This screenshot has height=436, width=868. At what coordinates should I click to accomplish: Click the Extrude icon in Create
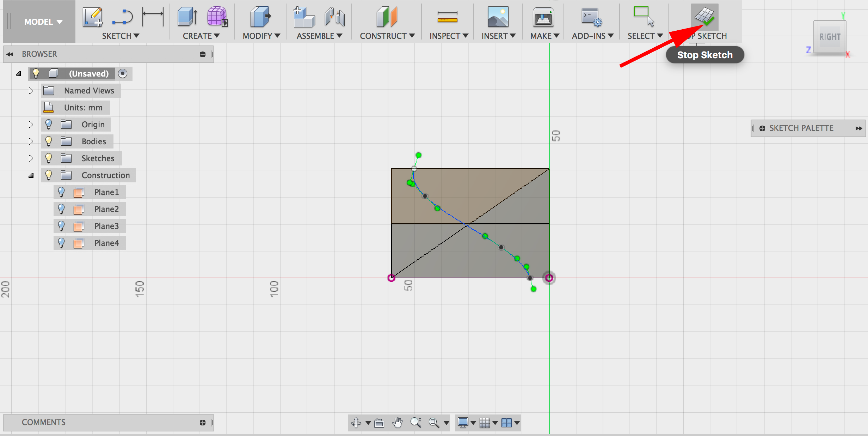pos(187,17)
